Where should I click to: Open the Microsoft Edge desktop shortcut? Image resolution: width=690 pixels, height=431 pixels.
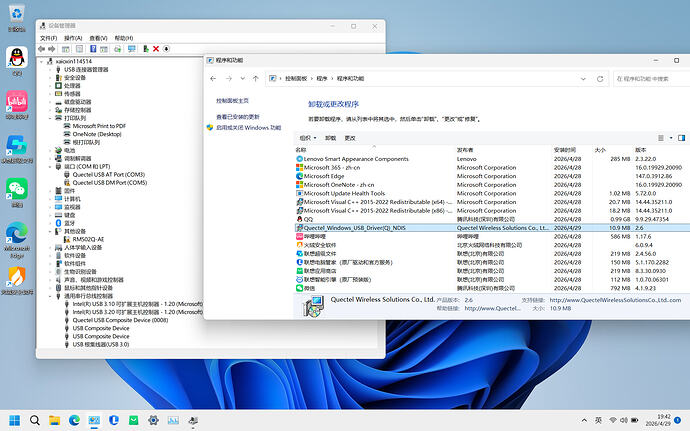tap(17, 240)
